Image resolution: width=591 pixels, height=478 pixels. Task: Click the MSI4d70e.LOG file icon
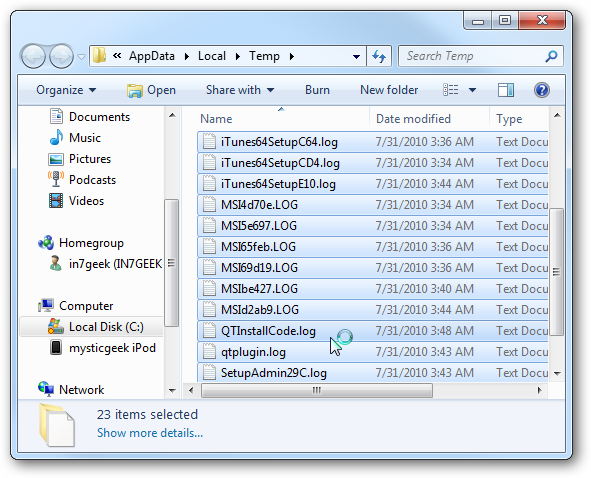point(209,205)
